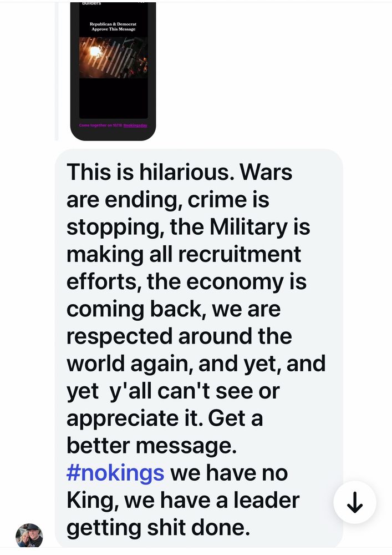Image resolution: width=392 pixels, height=555 pixels.
Task: Select "King, we have a leader" text line
Action: click(183, 501)
